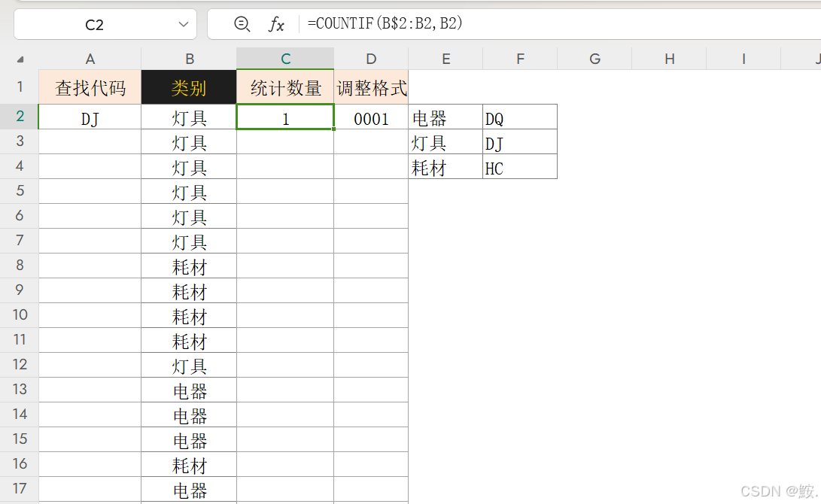Click the 统计数量 header cell

285,87
